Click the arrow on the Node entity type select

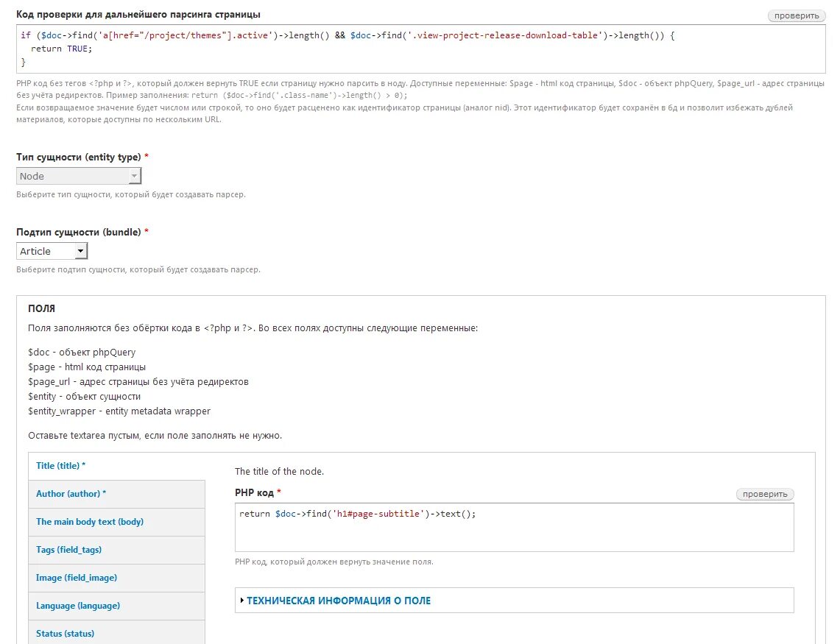[x=134, y=176]
